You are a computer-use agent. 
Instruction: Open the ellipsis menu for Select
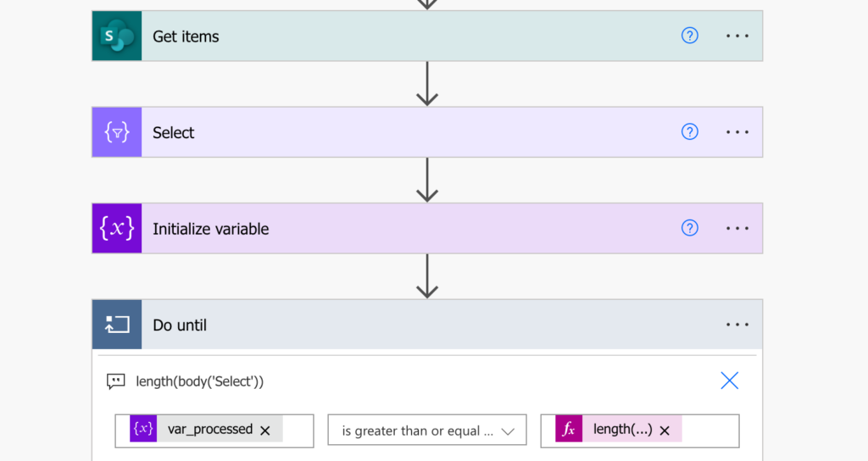point(737,132)
